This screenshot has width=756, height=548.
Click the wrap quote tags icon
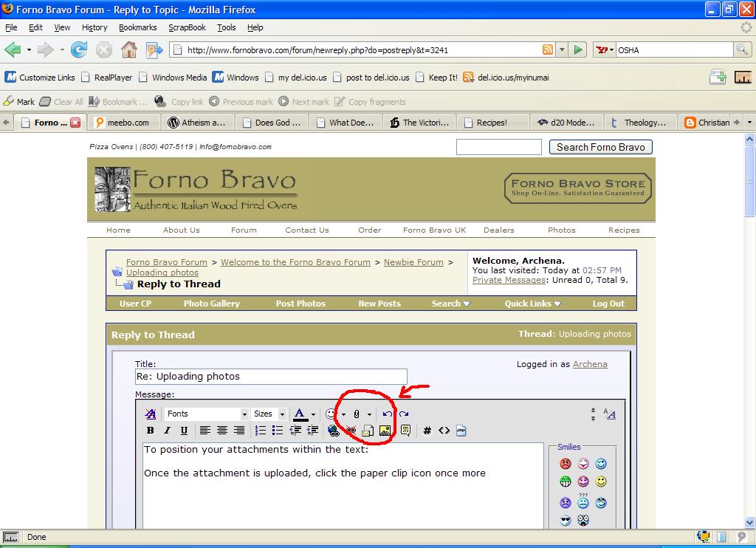point(405,431)
